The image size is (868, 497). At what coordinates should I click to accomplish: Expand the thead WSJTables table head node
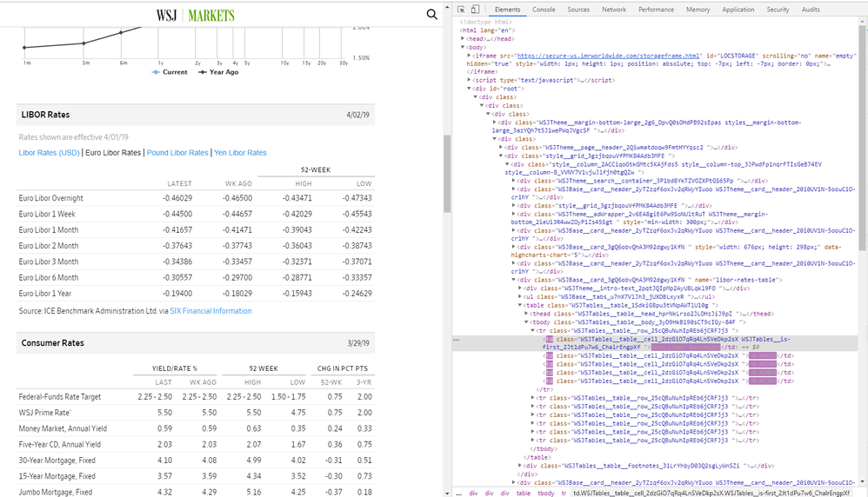526,314
